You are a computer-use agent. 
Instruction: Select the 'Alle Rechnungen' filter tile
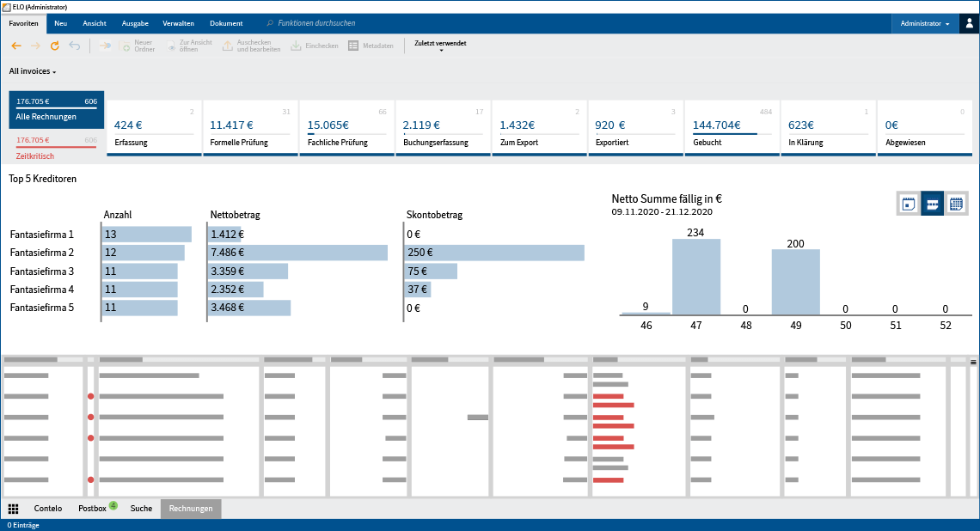click(56, 109)
